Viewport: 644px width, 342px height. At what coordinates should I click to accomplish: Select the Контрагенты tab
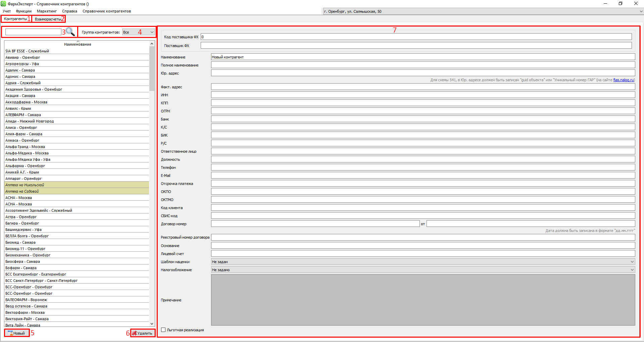pyautogui.click(x=15, y=19)
